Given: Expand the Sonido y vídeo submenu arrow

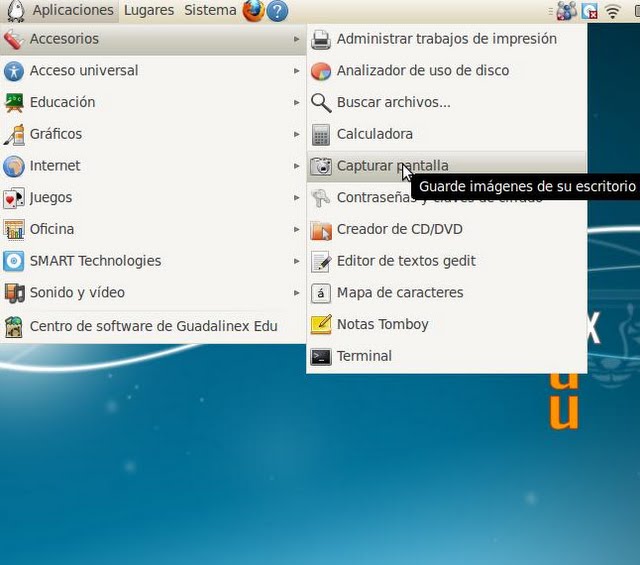Looking at the screenshot, I should click(296, 293).
